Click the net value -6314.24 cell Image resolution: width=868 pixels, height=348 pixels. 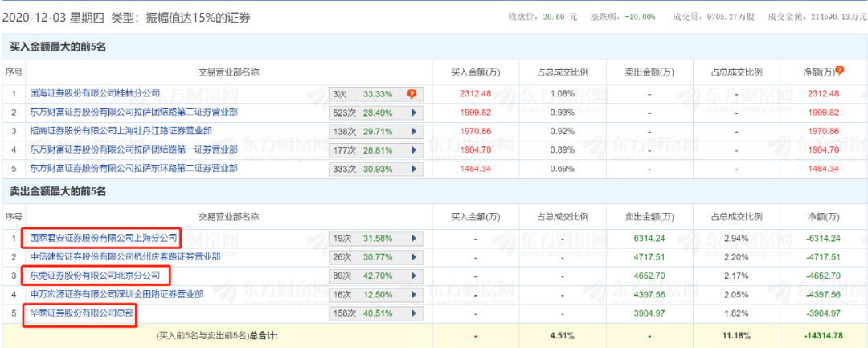pyautogui.click(x=823, y=239)
